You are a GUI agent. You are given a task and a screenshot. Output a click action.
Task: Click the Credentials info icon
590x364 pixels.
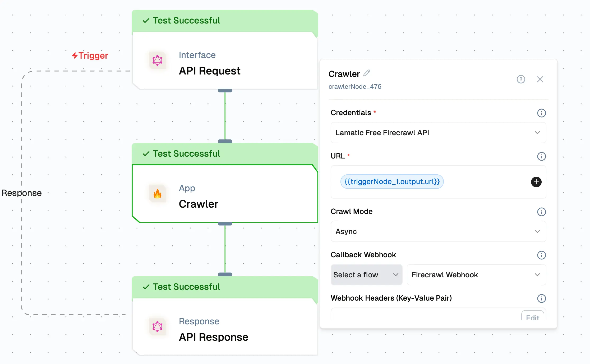tap(541, 113)
